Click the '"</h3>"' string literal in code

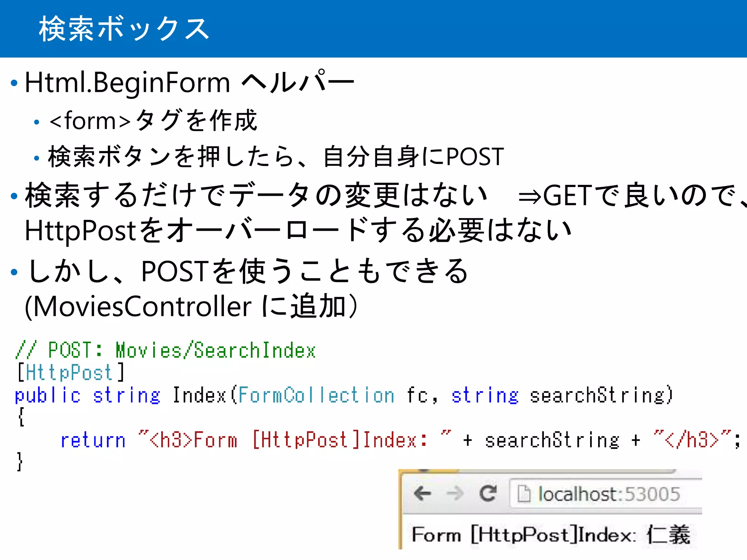[693, 439]
